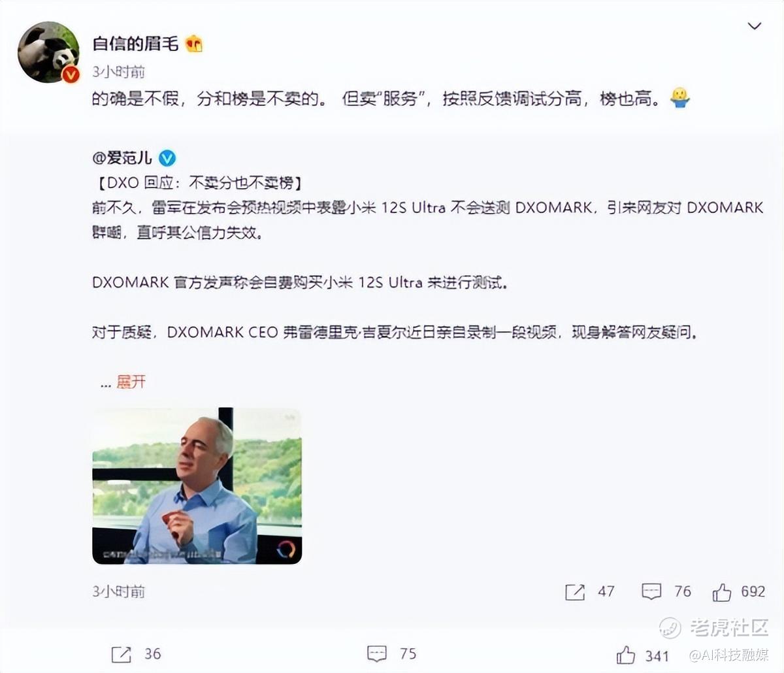Open the panda profile avatar
Image resolution: width=784 pixels, height=673 pixels.
pos(48,52)
